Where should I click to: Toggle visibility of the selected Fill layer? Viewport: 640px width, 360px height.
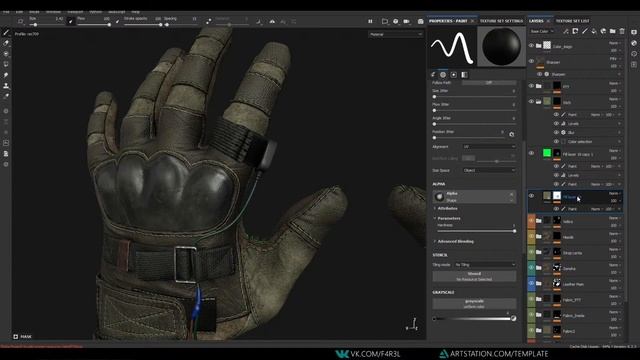click(x=531, y=196)
